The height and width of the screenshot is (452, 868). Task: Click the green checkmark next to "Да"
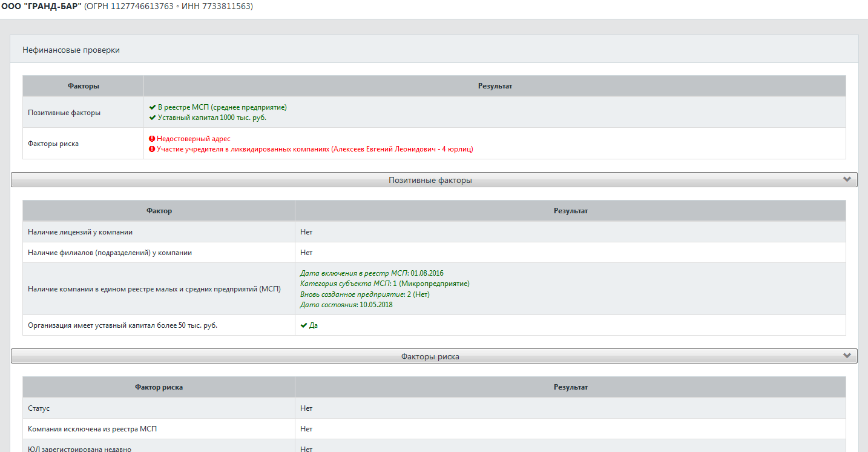pyautogui.click(x=304, y=325)
